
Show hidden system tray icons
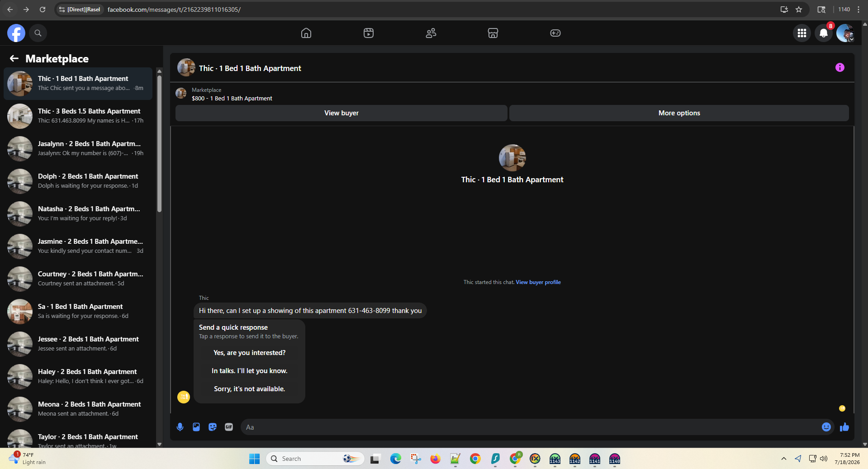[784, 459]
